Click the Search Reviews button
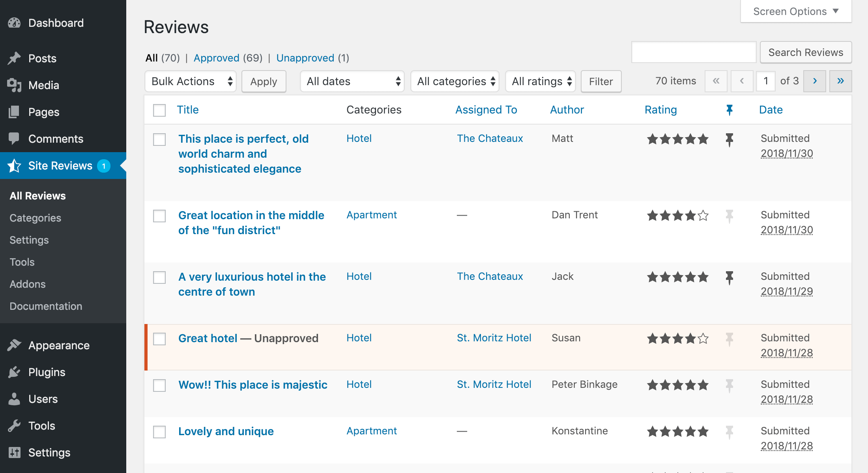 [x=806, y=52]
